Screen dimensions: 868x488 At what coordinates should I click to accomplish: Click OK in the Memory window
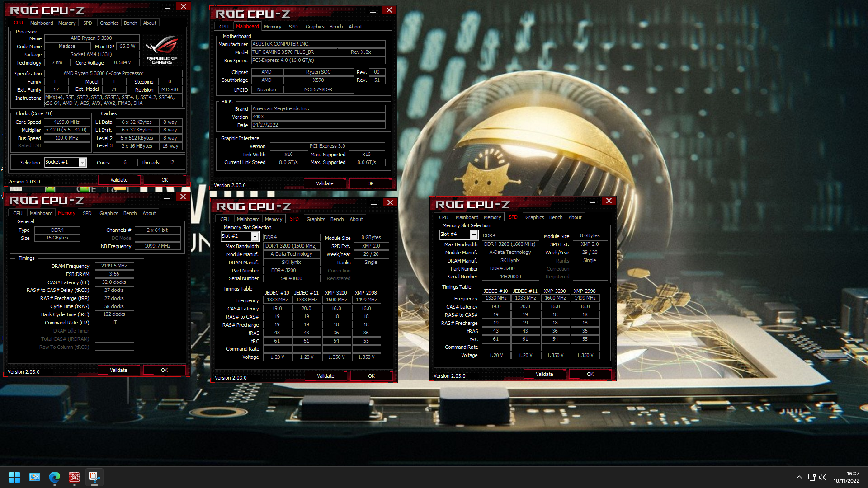pos(164,370)
